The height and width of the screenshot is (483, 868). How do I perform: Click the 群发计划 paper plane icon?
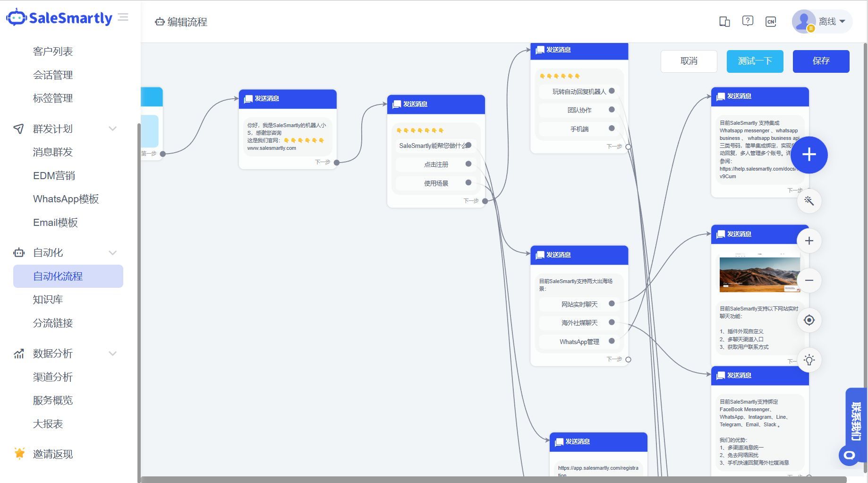18,129
